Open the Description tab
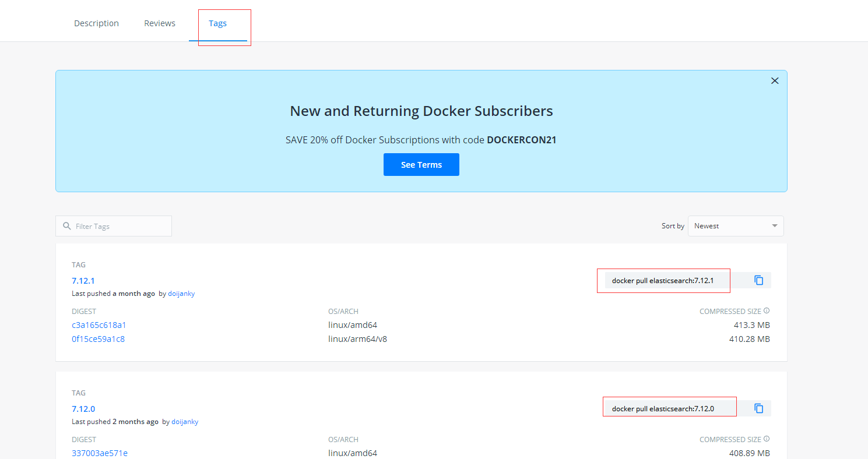 (x=96, y=23)
